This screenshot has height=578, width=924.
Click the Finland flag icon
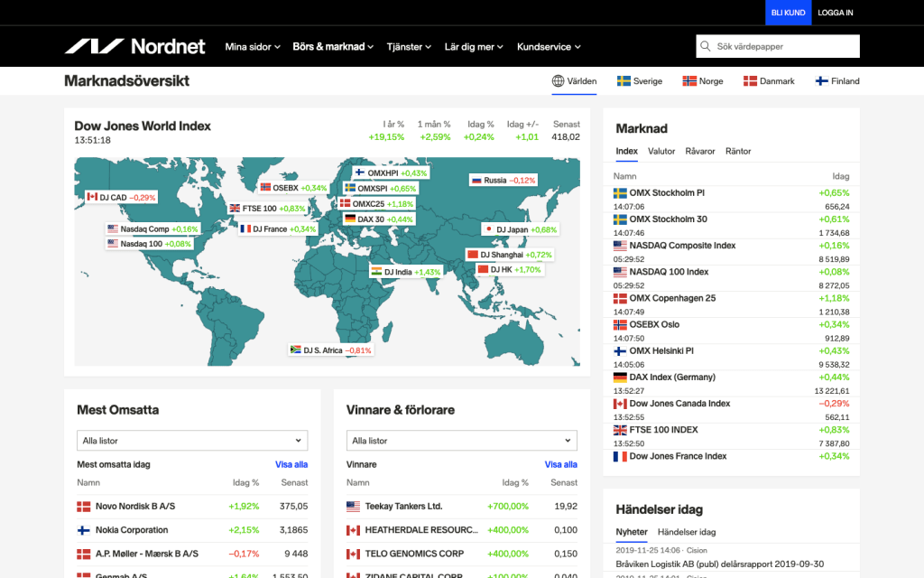click(822, 81)
